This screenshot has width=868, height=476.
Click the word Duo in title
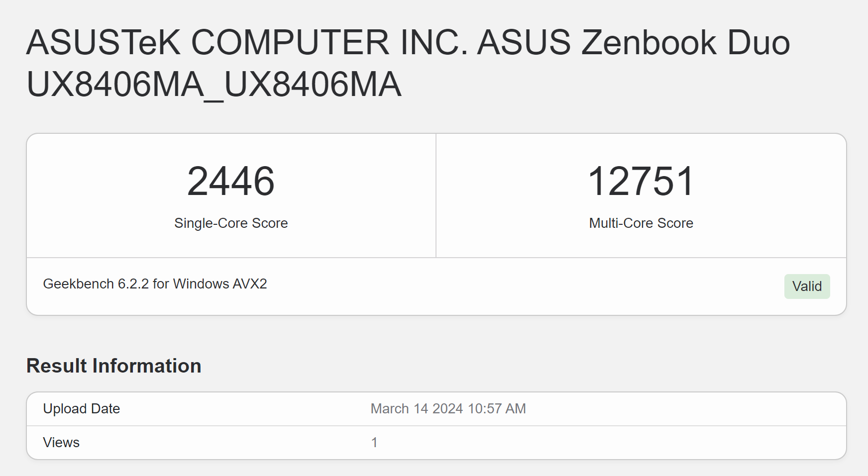tap(759, 42)
